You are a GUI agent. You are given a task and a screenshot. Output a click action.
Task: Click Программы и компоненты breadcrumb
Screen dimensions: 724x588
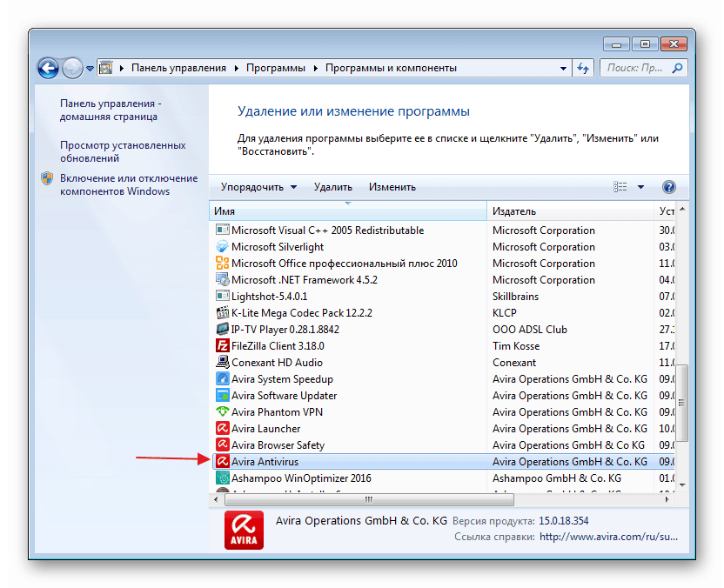tap(391, 68)
